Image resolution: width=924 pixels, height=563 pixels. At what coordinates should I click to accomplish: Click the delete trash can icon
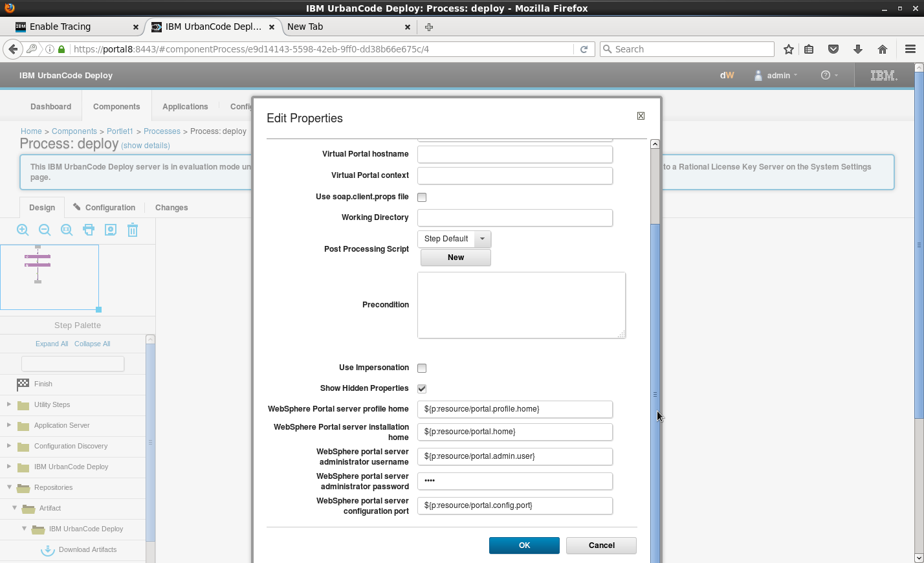point(133,230)
